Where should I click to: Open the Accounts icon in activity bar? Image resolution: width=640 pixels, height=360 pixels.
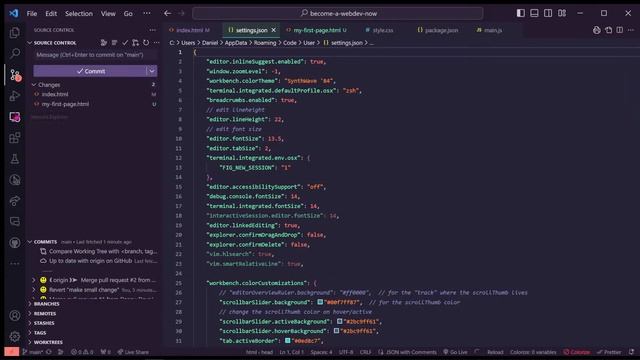(15, 316)
